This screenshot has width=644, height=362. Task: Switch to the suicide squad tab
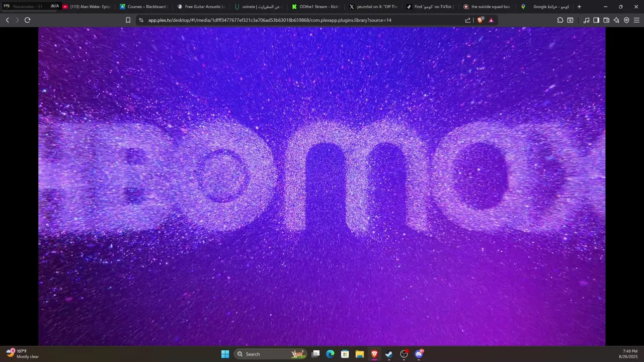pos(488,7)
